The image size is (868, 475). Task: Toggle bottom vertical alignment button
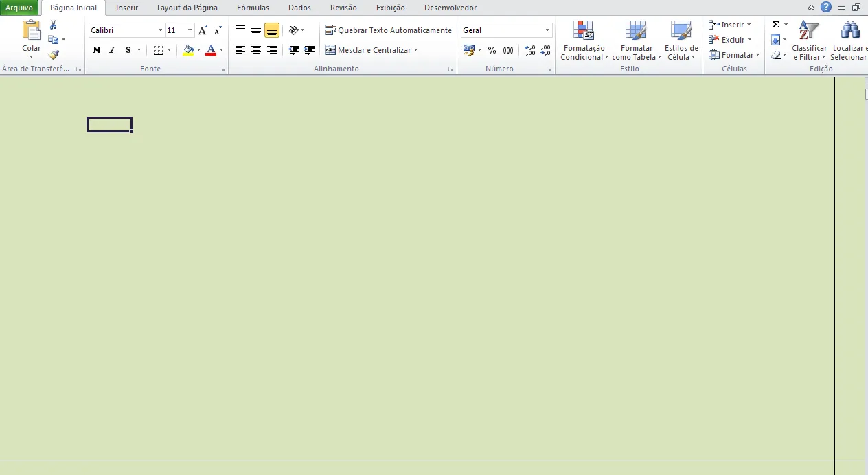[x=272, y=30]
